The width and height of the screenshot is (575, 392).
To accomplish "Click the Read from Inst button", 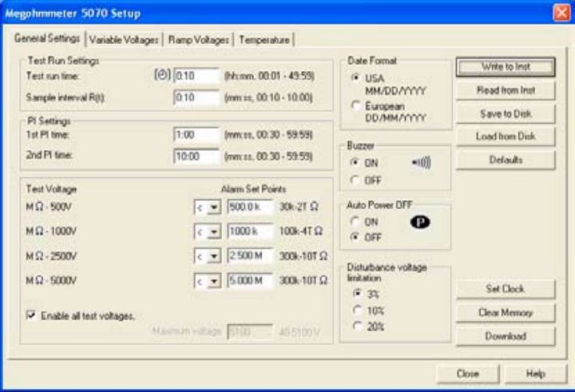I will pos(506,90).
